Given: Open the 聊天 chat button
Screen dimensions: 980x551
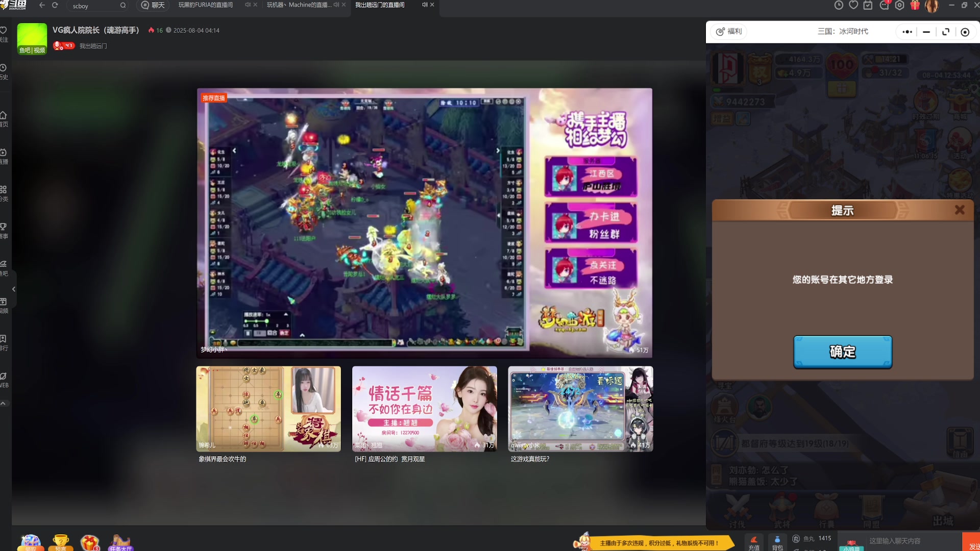Looking at the screenshot, I should [x=153, y=5].
